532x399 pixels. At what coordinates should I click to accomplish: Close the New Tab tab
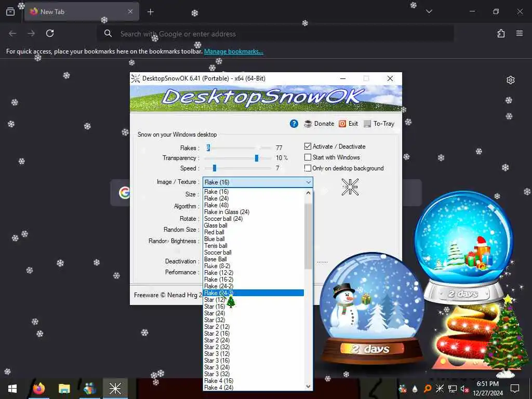pyautogui.click(x=130, y=11)
